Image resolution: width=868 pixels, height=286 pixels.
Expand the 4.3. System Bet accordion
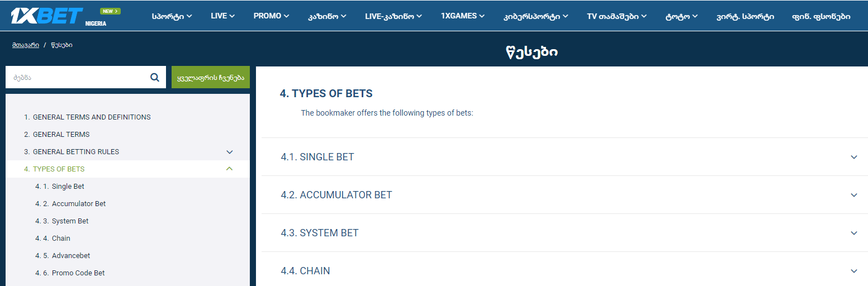click(x=853, y=233)
